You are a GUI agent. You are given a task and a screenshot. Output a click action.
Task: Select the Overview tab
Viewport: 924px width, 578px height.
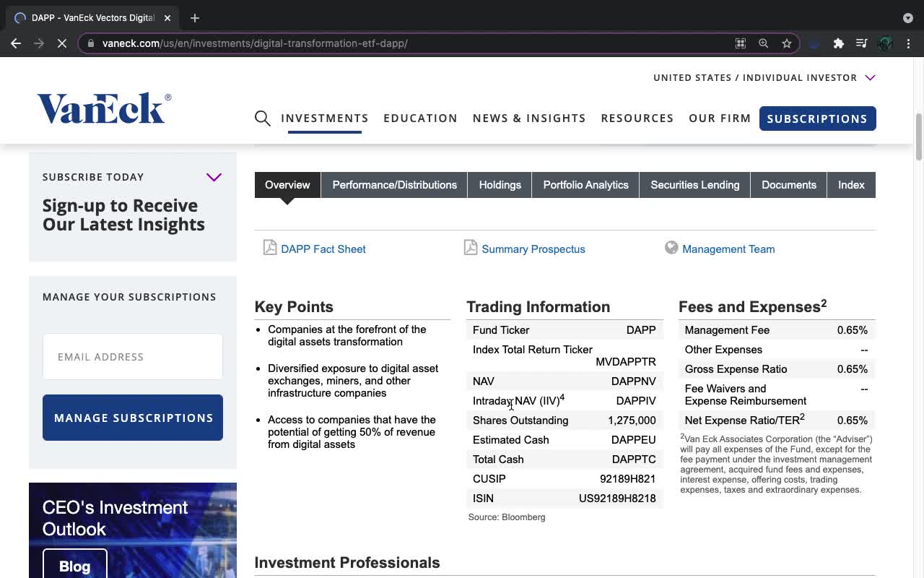click(287, 185)
